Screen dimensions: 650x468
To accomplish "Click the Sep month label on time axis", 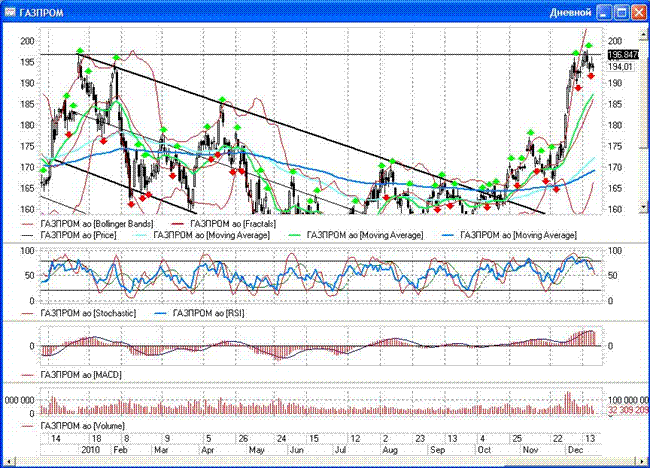I will point(437,450).
